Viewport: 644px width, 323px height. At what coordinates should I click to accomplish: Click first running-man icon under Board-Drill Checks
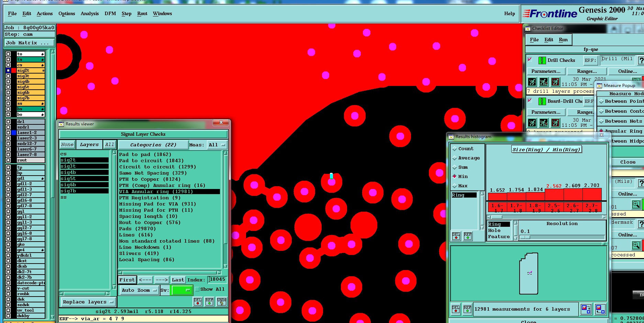(x=532, y=123)
